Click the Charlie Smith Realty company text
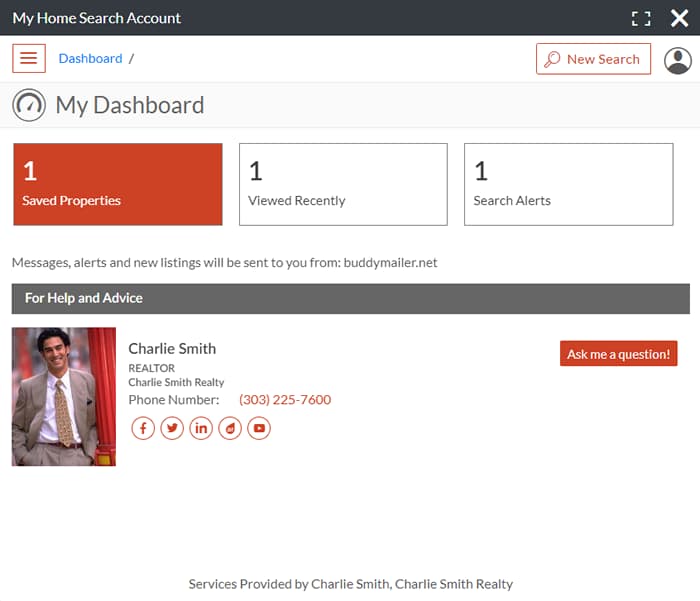The image size is (700, 601). coord(176,382)
